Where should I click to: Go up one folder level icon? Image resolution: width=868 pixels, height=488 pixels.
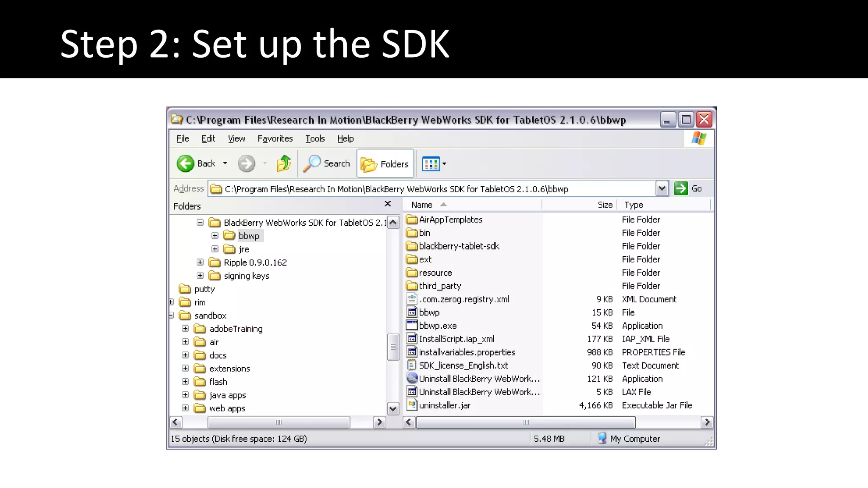coord(284,164)
